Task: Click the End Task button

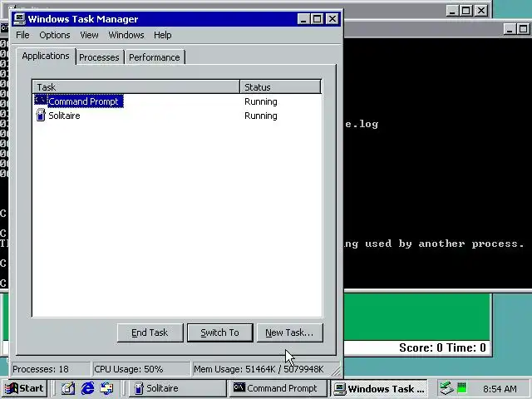Action: point(150,332)
